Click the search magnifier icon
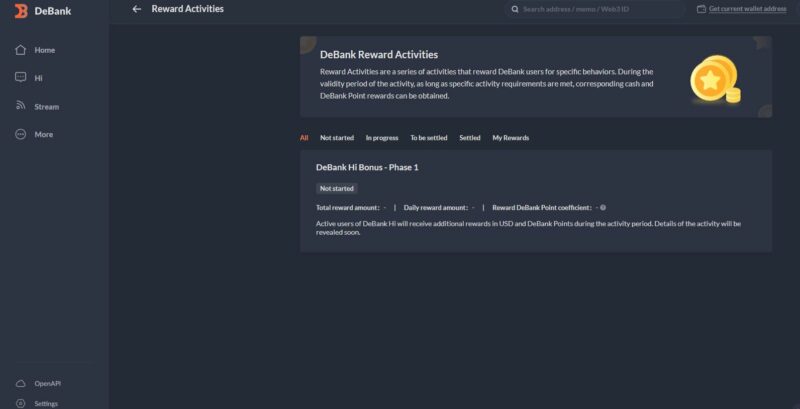 point(515,9)
